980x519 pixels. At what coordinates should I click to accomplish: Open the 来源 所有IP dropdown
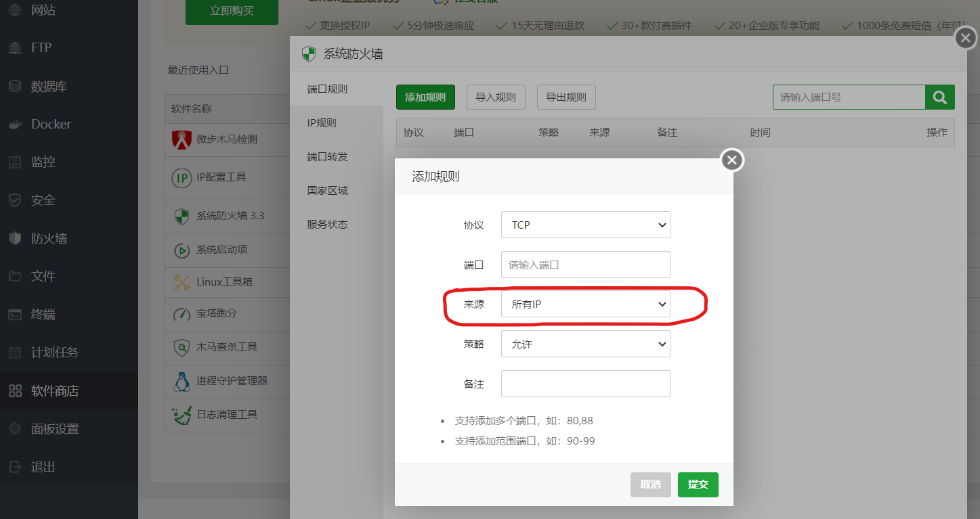click(x=586, y=304)
